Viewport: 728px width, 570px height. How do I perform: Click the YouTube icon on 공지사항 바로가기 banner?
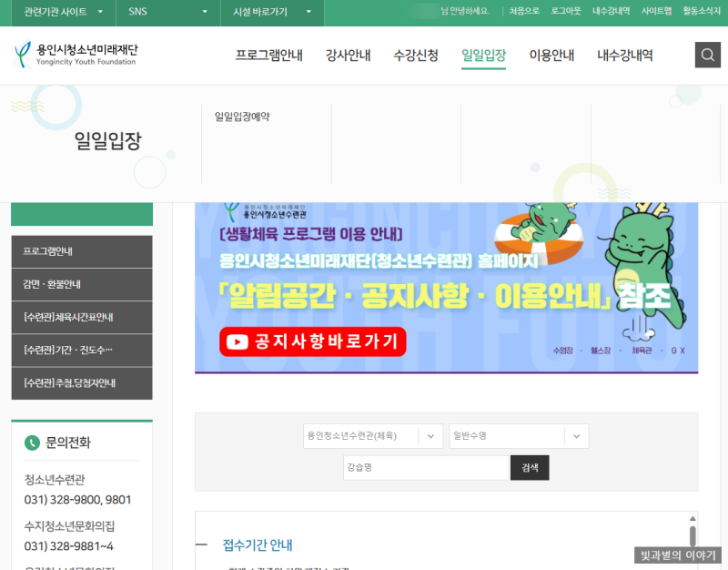click(238, 341)
